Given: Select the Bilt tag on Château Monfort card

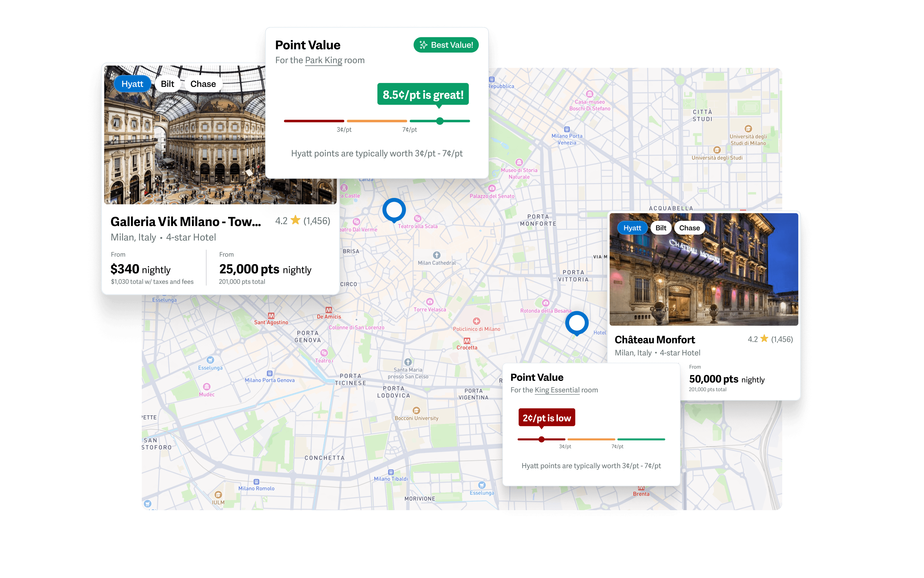Looking at the screenshot, I should coord(661,228).
